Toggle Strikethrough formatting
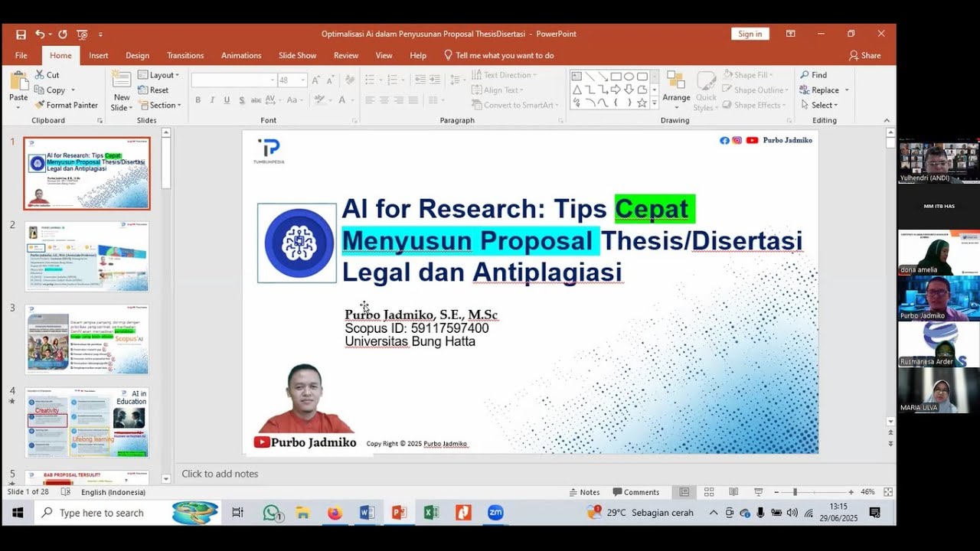 point(256,100)
